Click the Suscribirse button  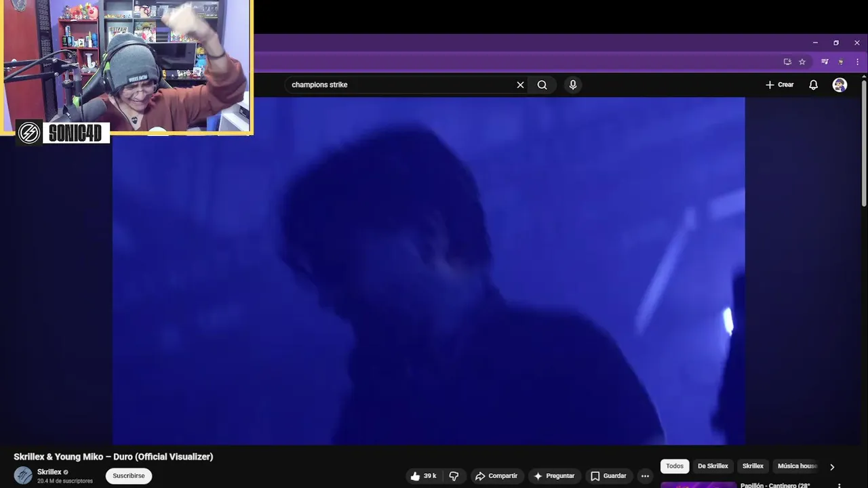click(x=129, y=476)
